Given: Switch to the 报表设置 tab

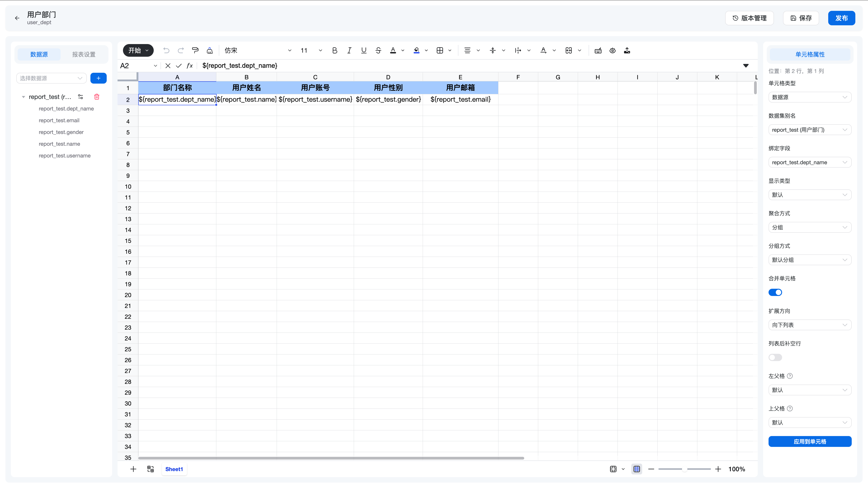Looking at the screenshot, I should click(x=84, y=54).
